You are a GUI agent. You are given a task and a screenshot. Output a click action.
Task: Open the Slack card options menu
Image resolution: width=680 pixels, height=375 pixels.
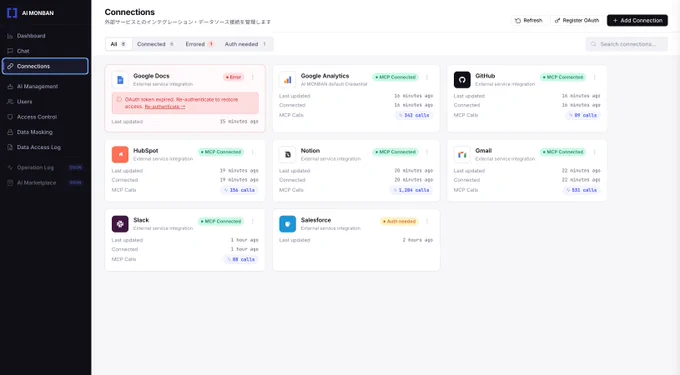coord(252,222)
